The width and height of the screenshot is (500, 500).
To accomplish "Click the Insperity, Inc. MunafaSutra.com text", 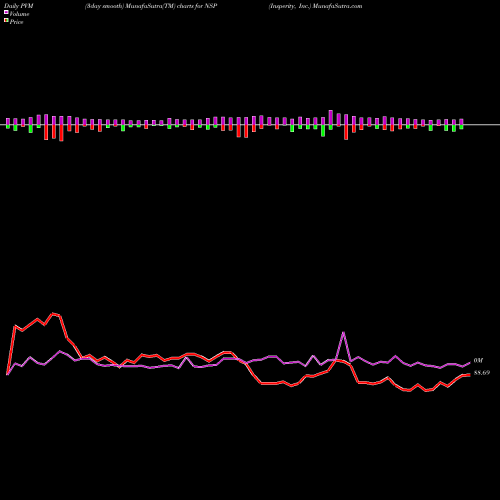I will point(316,6).
